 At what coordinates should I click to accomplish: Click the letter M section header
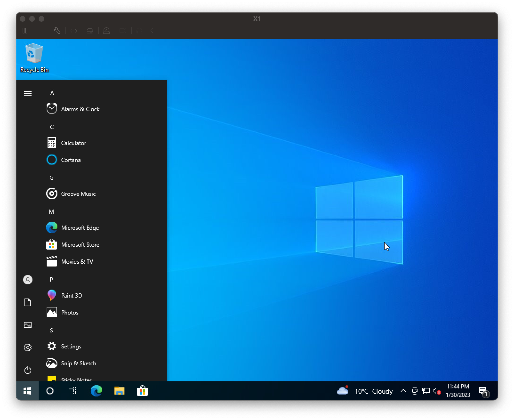click(x=52, y=212)
